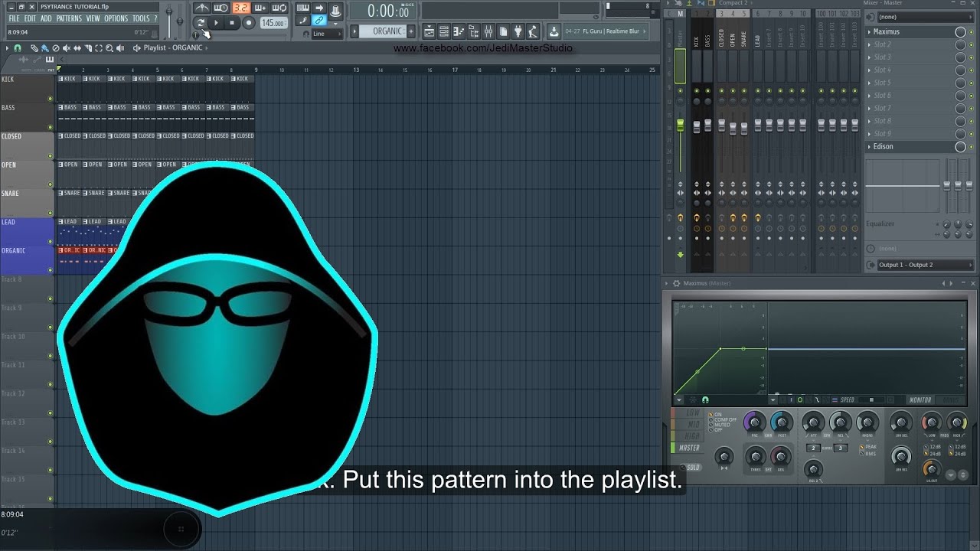
Task: Select the slice tool in playlist toolbar
Action: pos(87,47)
